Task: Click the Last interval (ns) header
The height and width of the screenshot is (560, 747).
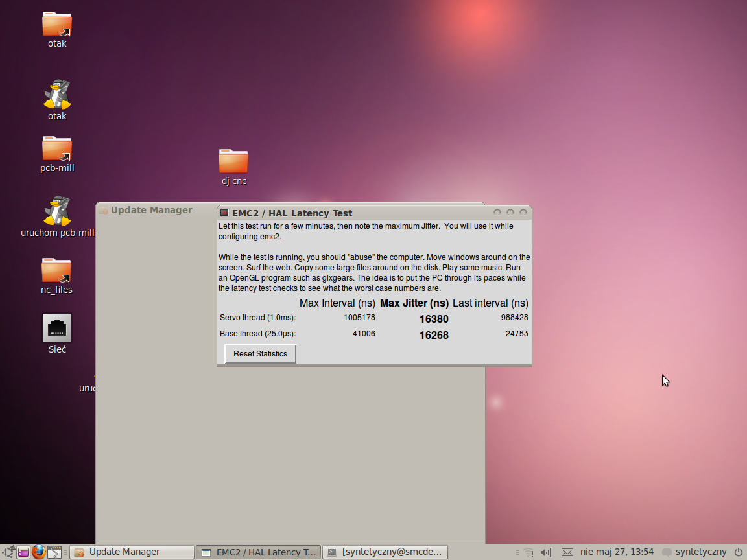Action: pos(490,303)
